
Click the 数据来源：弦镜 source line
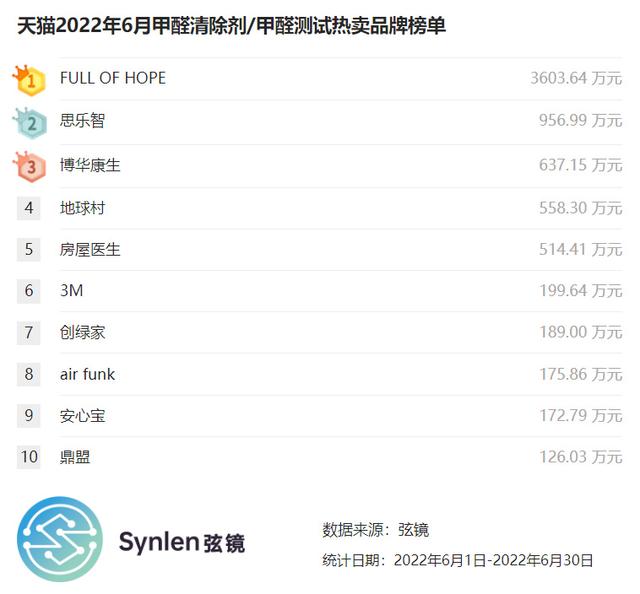pyautogui.click(x=376, y=530)
